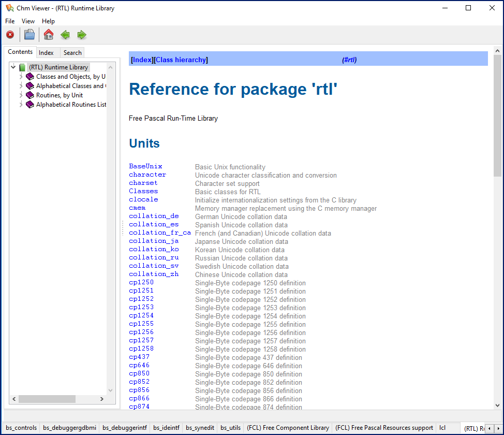Click scroll up arrow of content pane

(497, 51)
